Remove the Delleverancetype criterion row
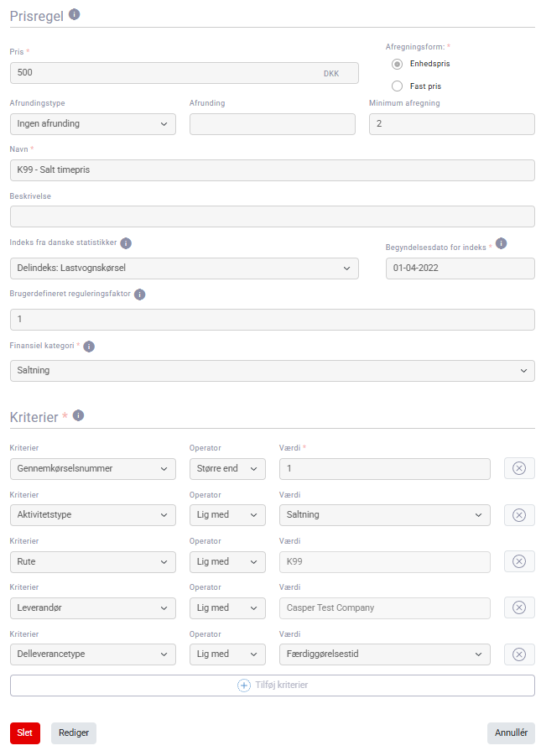Screen dimensions: 541x756 [519, 654]
